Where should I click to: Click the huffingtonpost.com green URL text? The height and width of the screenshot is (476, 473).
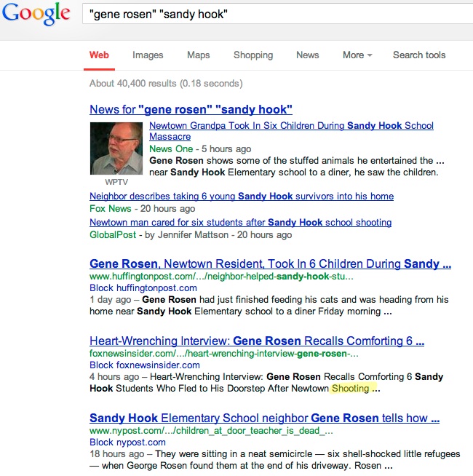[221, 277]
